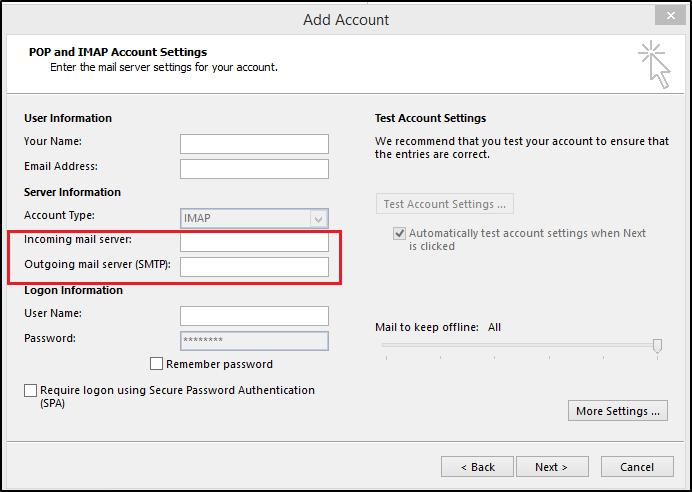Open the Account Type IMAP dropdown

pos(254,218)
